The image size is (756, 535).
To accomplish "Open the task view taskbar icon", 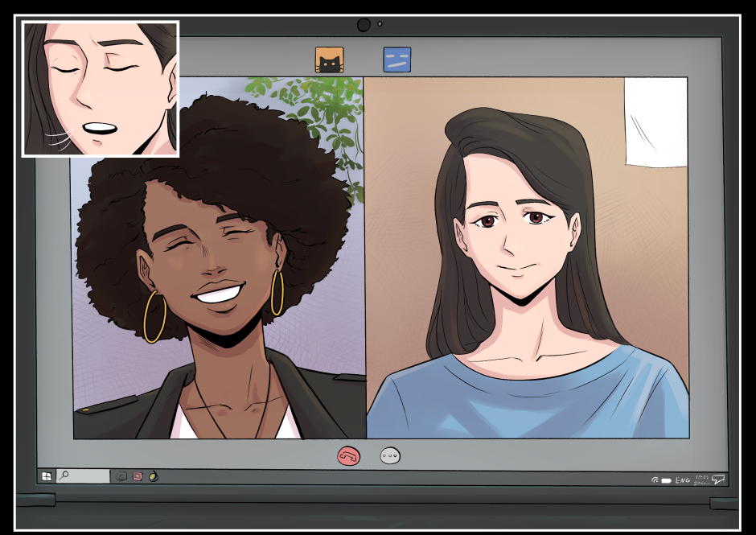I will [x=121, y=476].
